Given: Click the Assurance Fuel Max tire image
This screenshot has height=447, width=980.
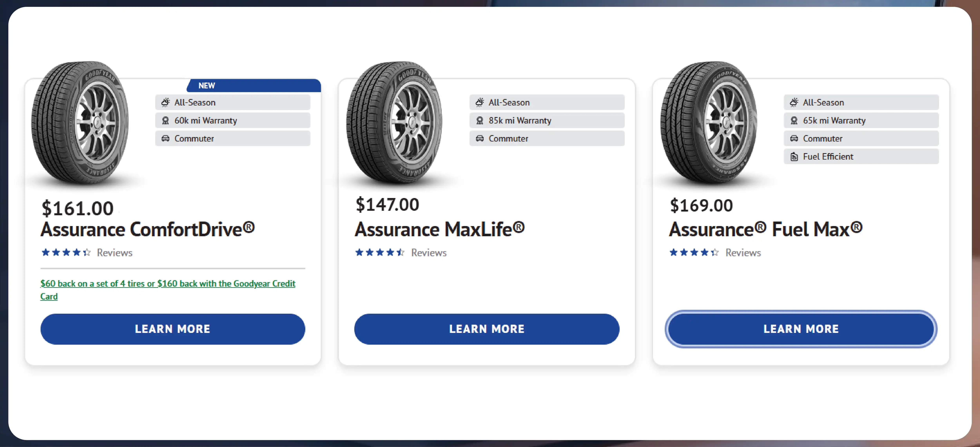Looking at the screenshot, I should (x=709, y=123).
